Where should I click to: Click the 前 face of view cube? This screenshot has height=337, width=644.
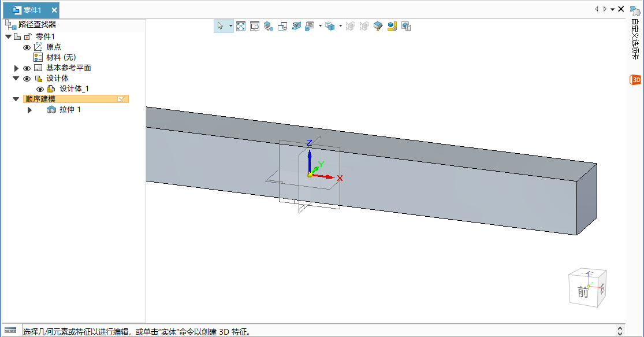pyautogui.click(x=583, y=292)
